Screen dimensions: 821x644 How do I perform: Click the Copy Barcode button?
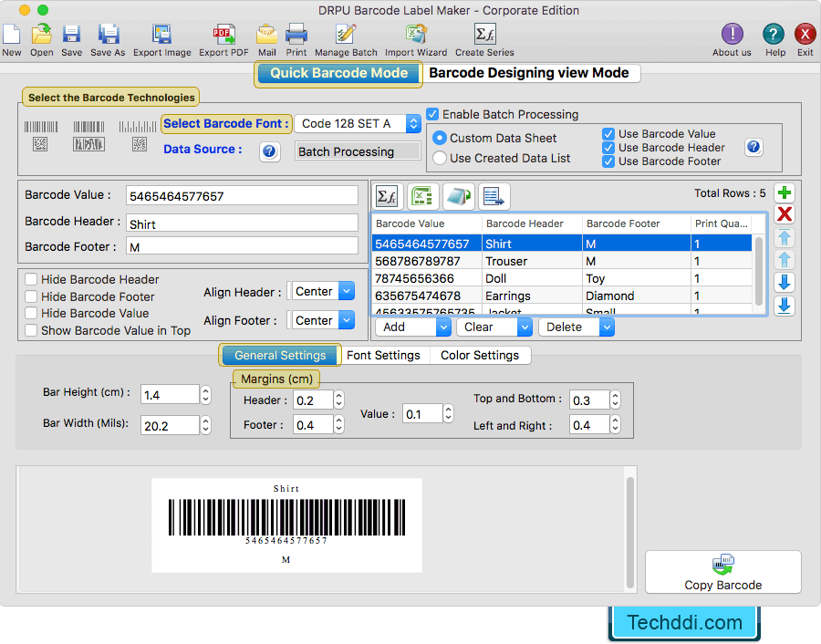click(723, 572)
